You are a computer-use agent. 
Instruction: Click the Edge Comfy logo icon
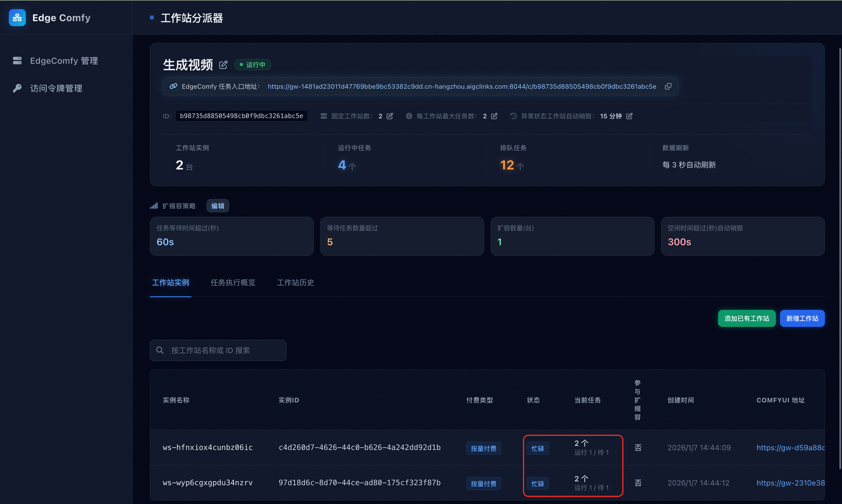[17, 17]
